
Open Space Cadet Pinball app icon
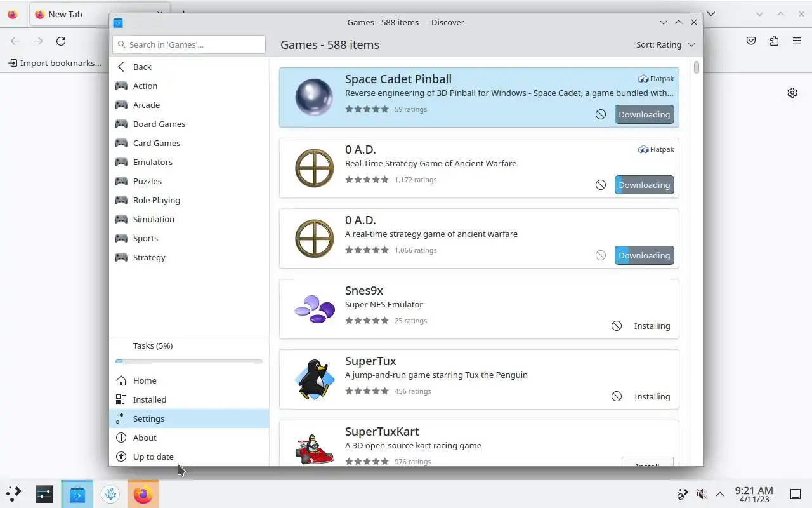coord(314,97)
